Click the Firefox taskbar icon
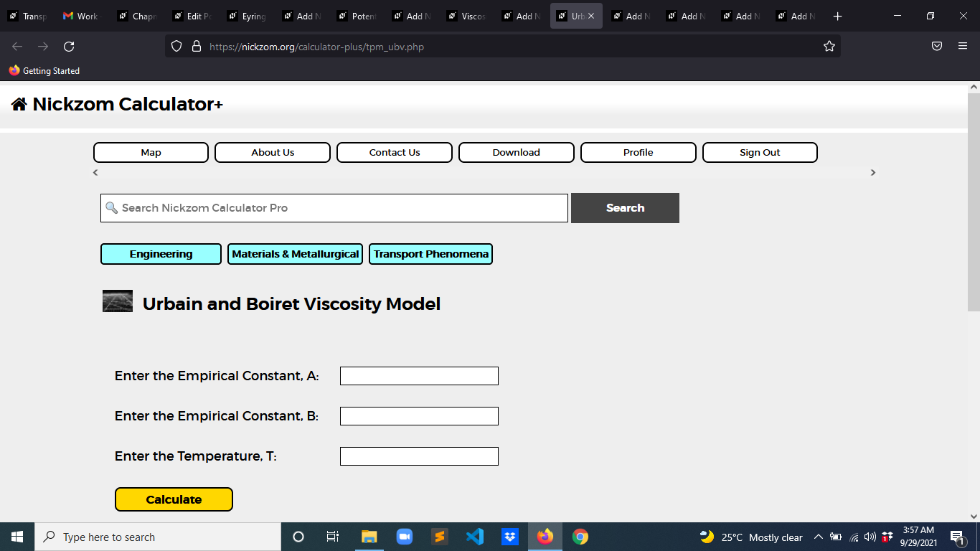The image size is (980, 551). pyautogui.click(x=545, y=537)
